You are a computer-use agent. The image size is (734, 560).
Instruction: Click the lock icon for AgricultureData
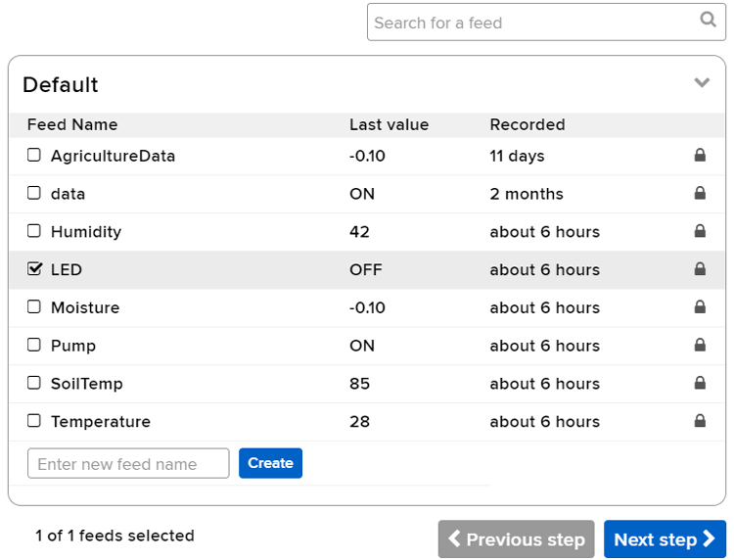tap(700, 156)
